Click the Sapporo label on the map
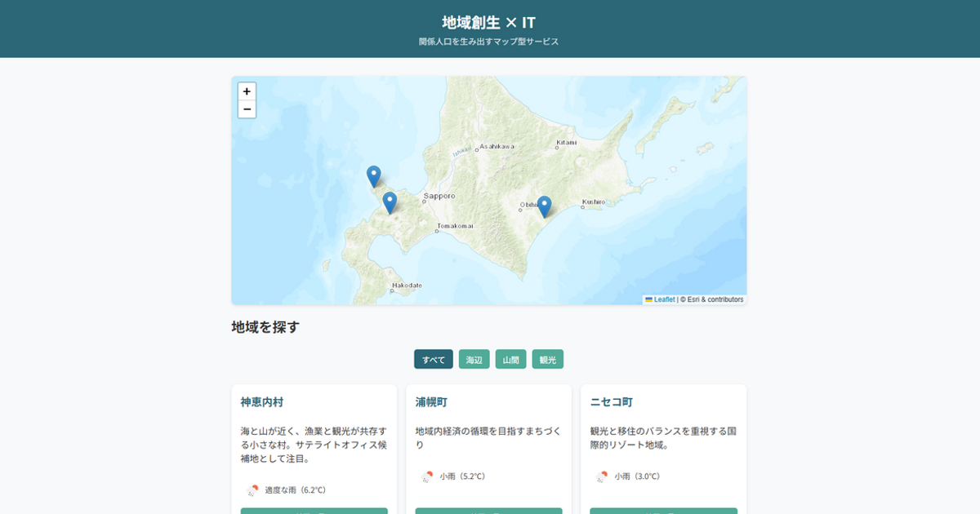This screenshot has height=514, width=980. (x=439, y=196)
